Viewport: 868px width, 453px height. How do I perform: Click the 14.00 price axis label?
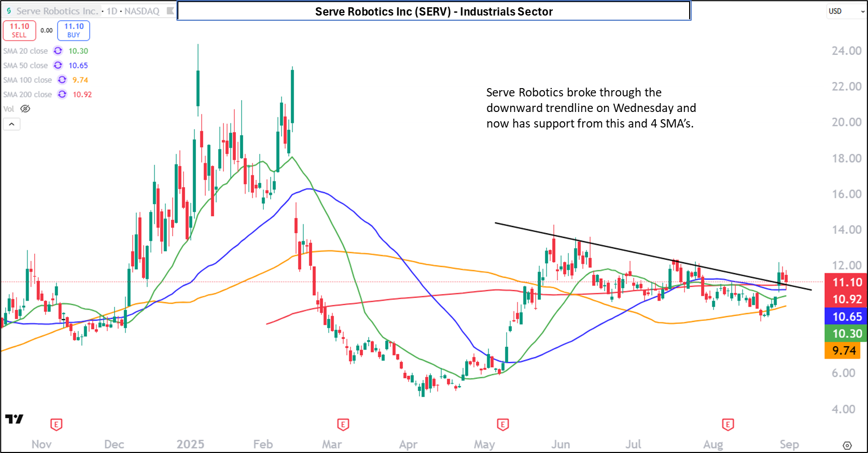point(846,230)
